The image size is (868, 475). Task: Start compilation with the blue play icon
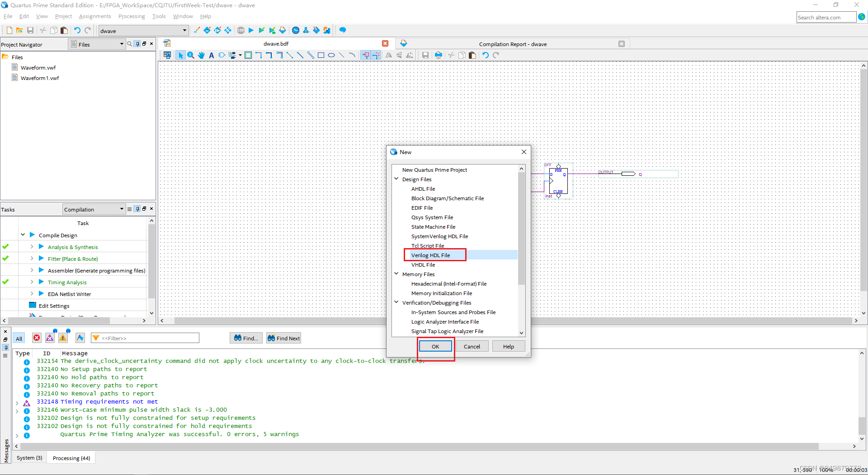coord(251,30)
